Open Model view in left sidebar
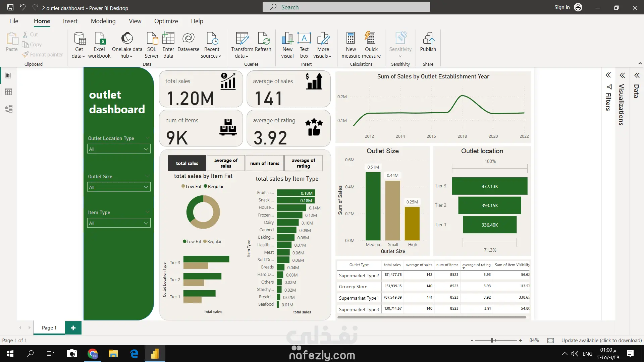 (x=9, y=109)
